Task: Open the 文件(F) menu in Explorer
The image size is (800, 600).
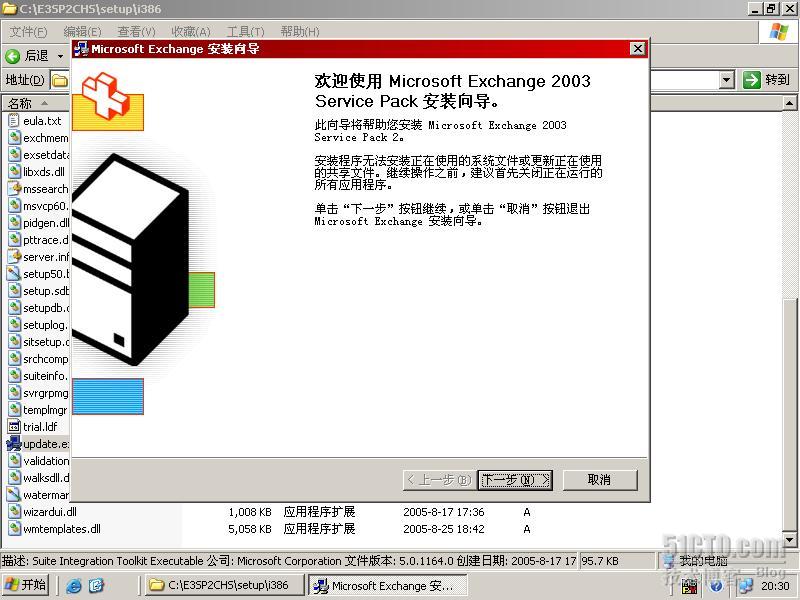Action: point(28,32)
